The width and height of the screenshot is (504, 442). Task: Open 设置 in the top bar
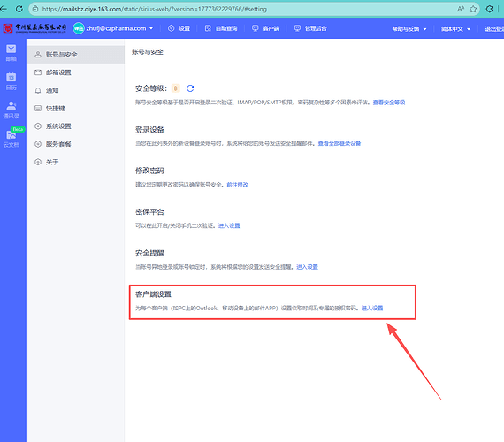tap(179, 28)
